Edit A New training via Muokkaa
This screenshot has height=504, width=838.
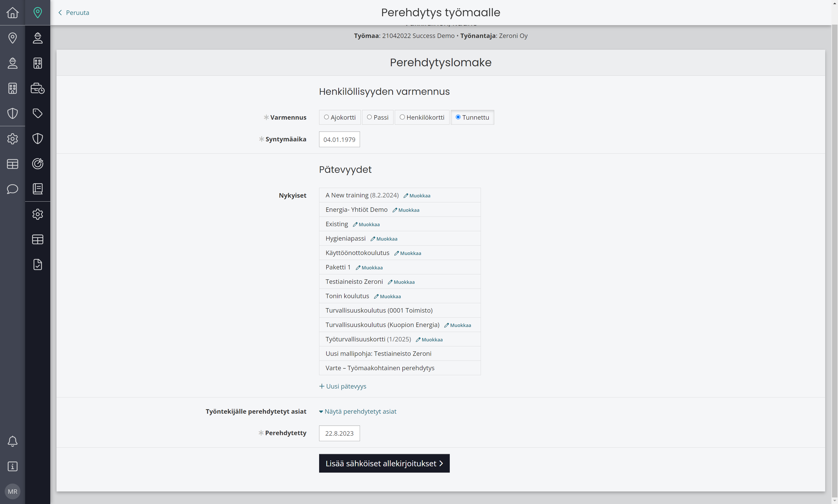pyautogui.click(x=417, y=196)
